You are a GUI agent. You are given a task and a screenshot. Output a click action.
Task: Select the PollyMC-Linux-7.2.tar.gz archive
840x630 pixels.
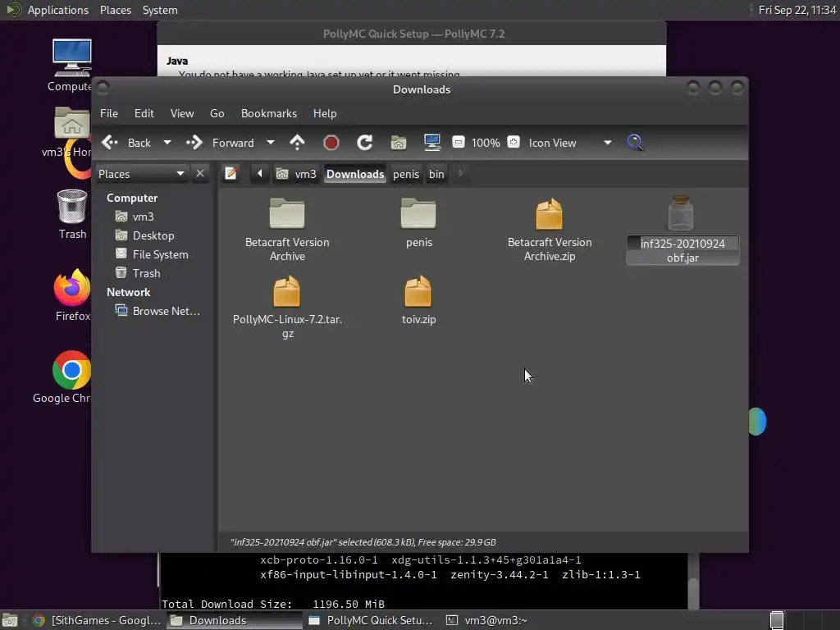coord(287,307)
